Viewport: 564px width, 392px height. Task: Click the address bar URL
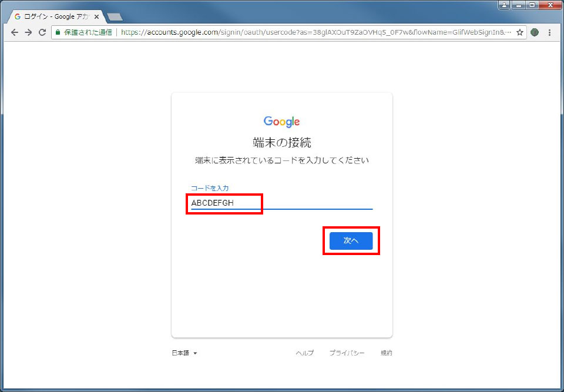pyautogui.click(x=316, y=32)
